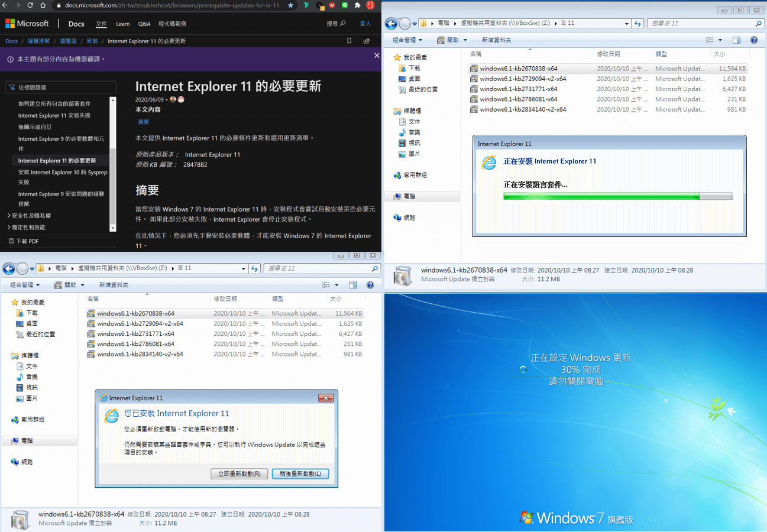The image size is (767, 532).
Task: Click 下載 PDF in the sidebar
Action: click(24, 241)
